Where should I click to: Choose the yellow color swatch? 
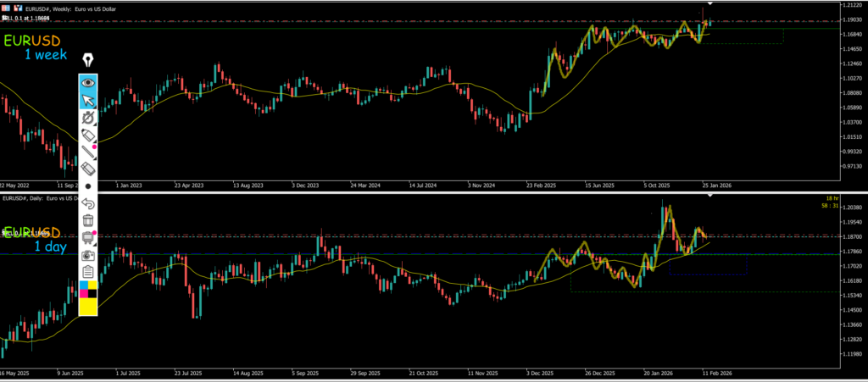[x=88, y=306]
